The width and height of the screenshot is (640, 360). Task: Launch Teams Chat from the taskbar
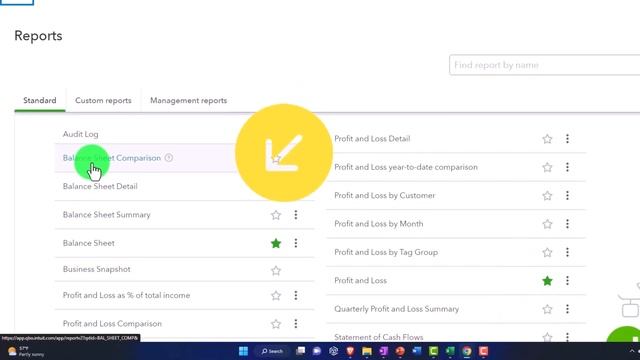(317, 351)
